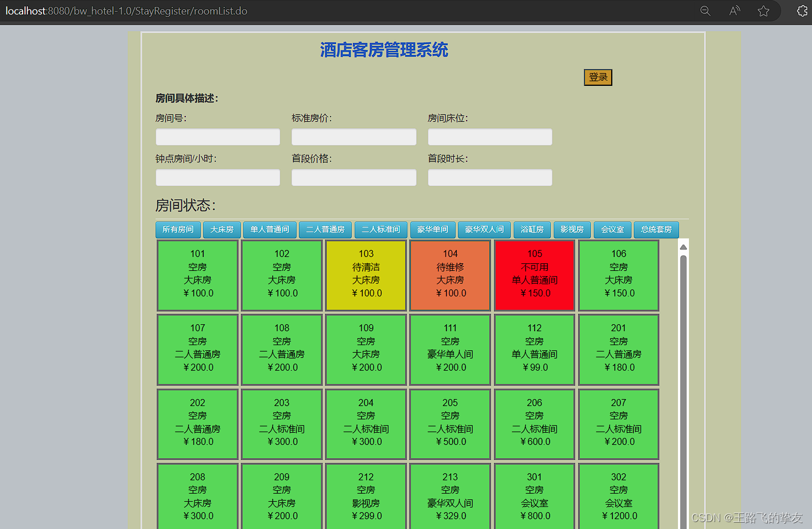812x529 pixels.
Task: Click the 登录 login button
Action: 598,77
